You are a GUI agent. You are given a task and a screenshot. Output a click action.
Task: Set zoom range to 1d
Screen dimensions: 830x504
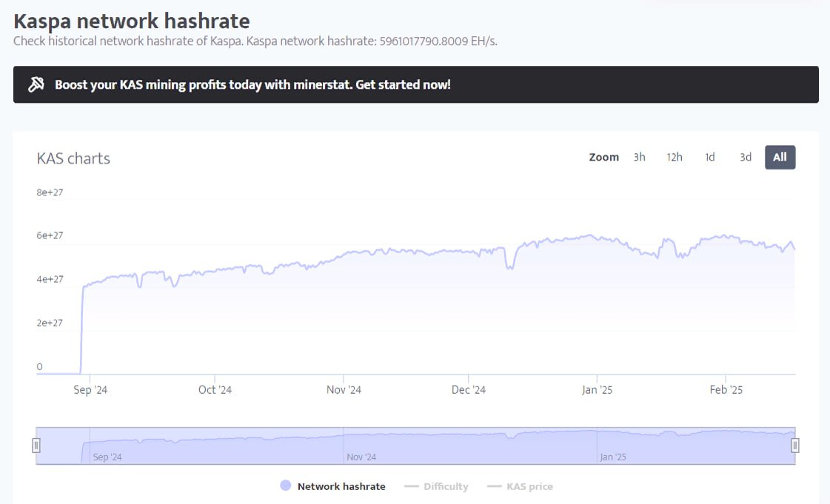pyautogui.click(x=710, y=157)
